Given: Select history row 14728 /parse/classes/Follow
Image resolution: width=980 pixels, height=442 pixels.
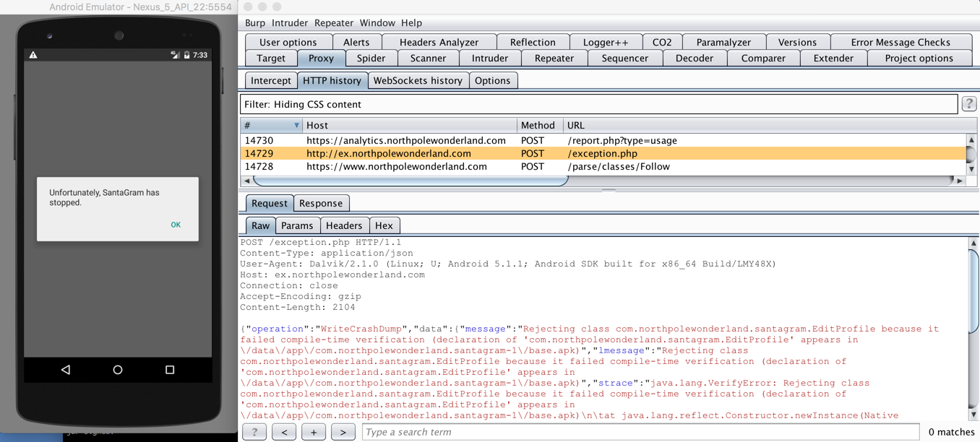Looking at the screenshot, I should click(603, 167).
